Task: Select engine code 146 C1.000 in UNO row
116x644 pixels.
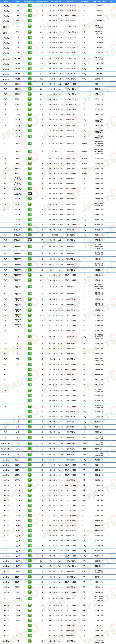Action: [x=99, y=432]
